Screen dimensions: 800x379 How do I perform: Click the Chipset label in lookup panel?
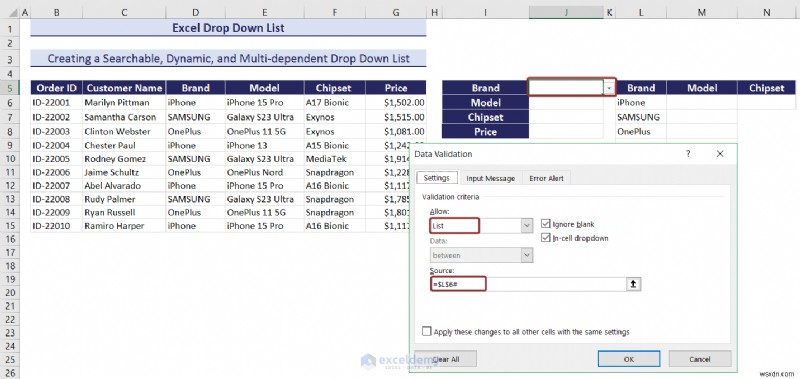485,117
